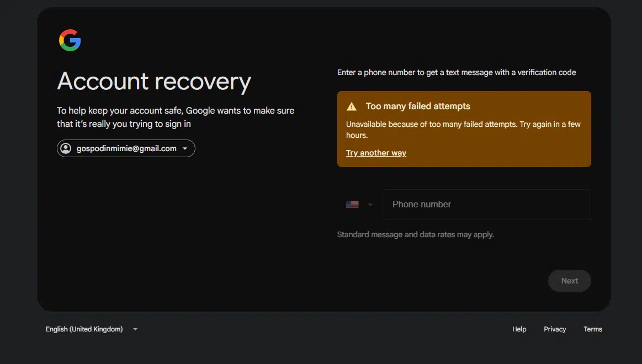Open the Help link
The width and height of the screenshot is (642, 364).
point(519,329)
